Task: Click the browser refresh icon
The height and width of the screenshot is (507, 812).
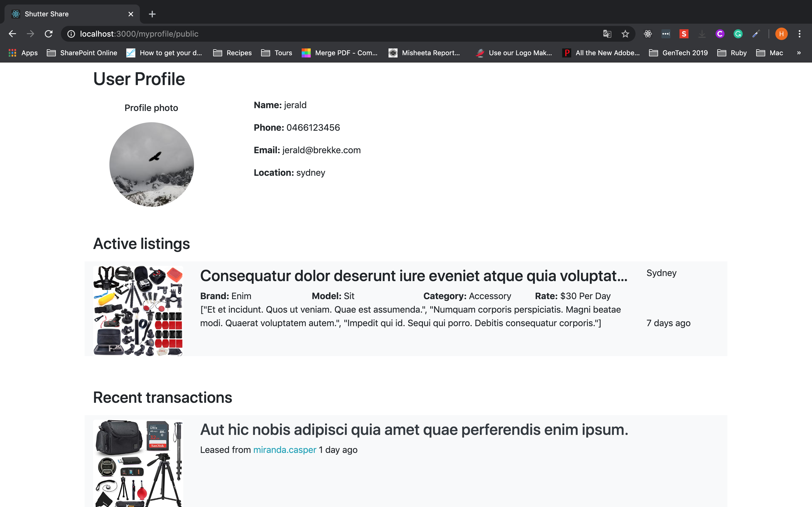Action: [x=50, y=33]
